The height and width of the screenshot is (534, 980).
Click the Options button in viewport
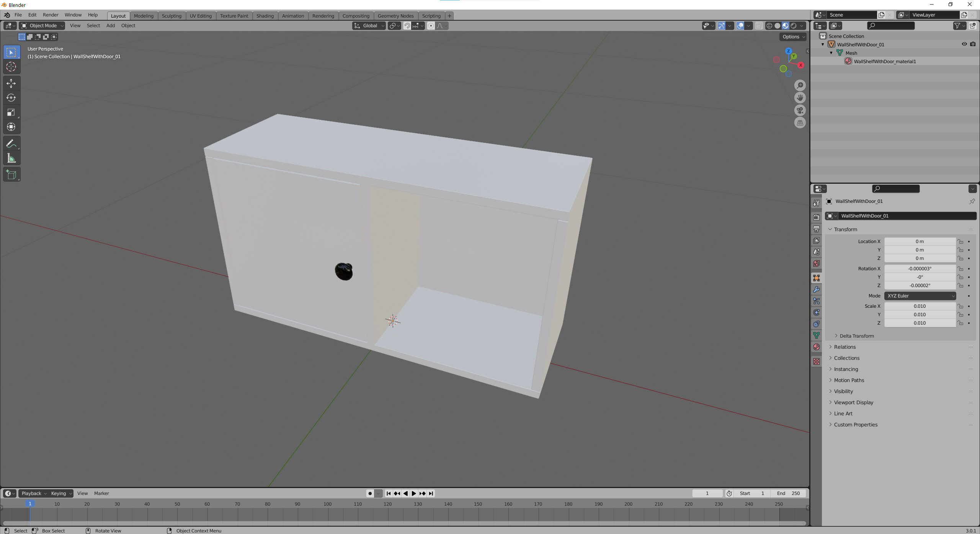[793, 37]
